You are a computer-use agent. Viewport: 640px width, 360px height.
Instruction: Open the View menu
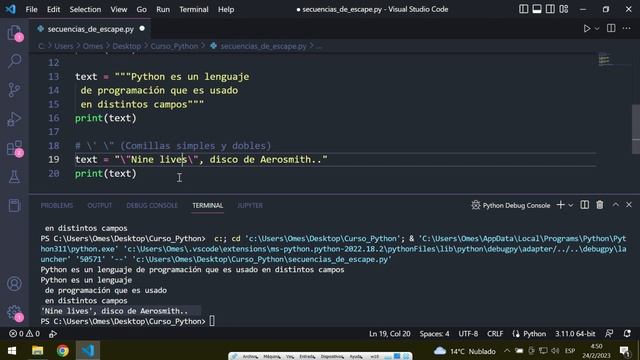(118, 9)
